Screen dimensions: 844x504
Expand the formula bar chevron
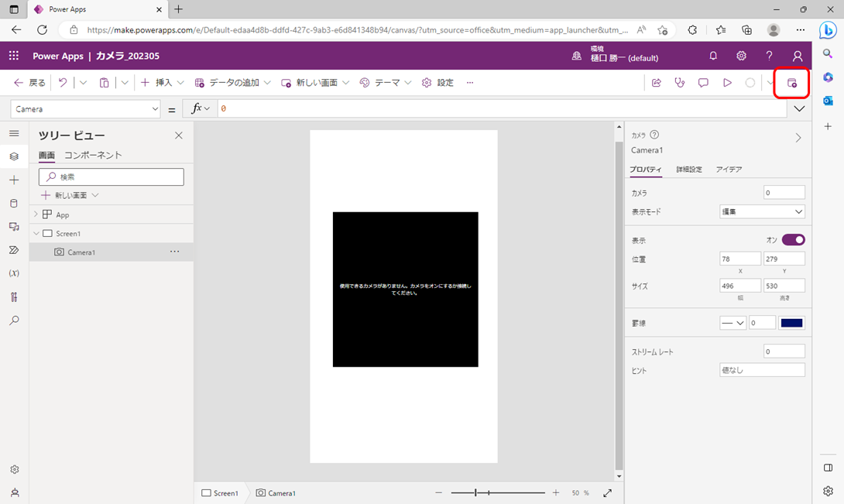pos(799,108)
